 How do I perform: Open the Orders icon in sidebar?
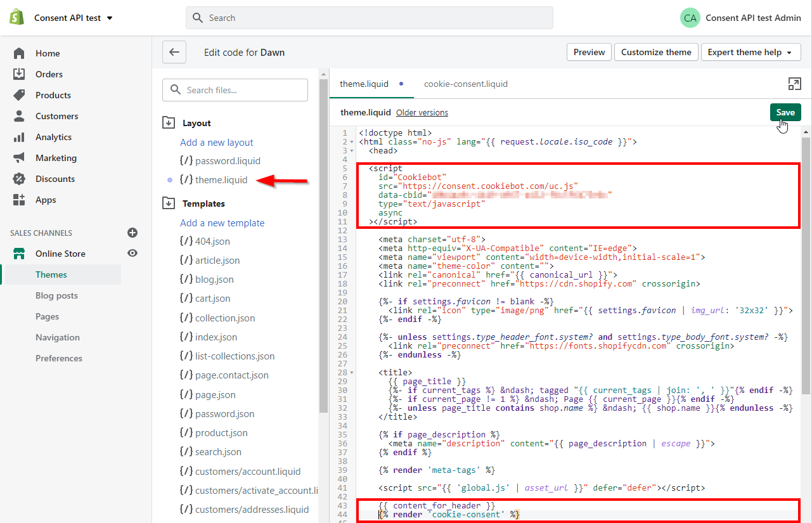click(19, 74)
